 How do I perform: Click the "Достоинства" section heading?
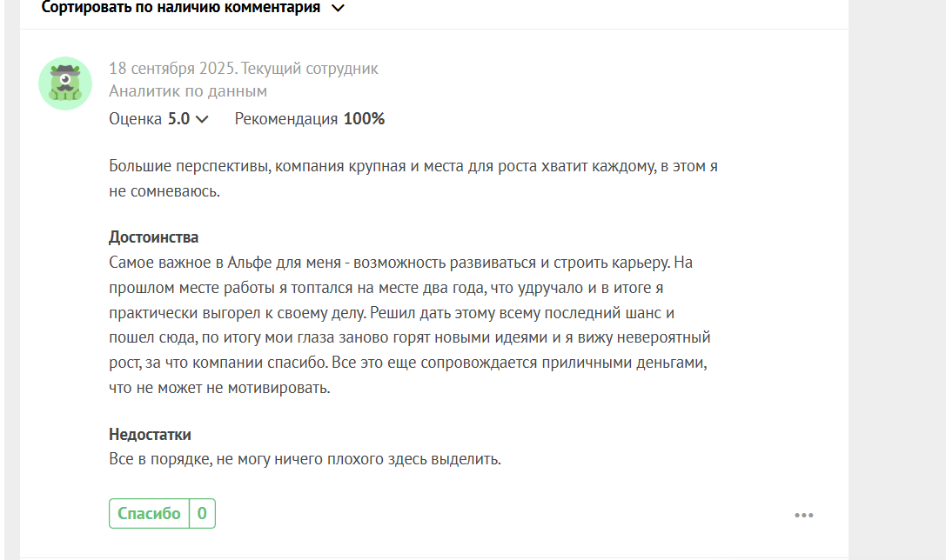pyautogui.click(x=153, y=237)
